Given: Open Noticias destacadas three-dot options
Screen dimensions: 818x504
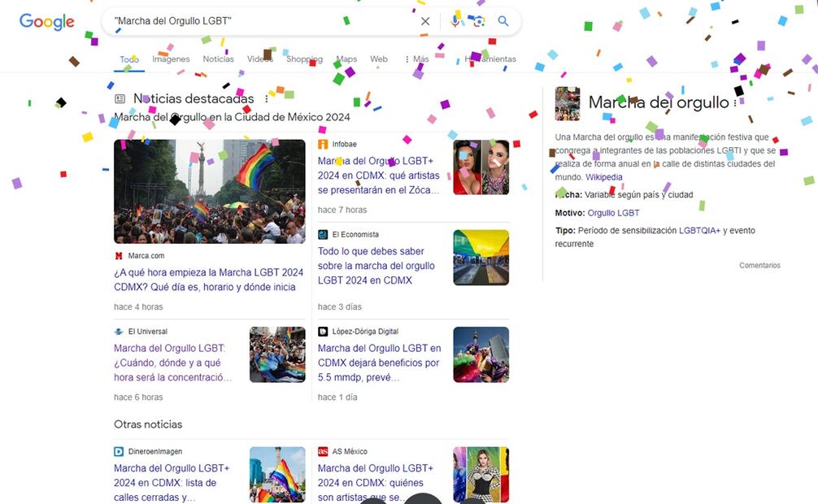Looking at the screenshot, I should pyautogui.click(x=267, y=99).
